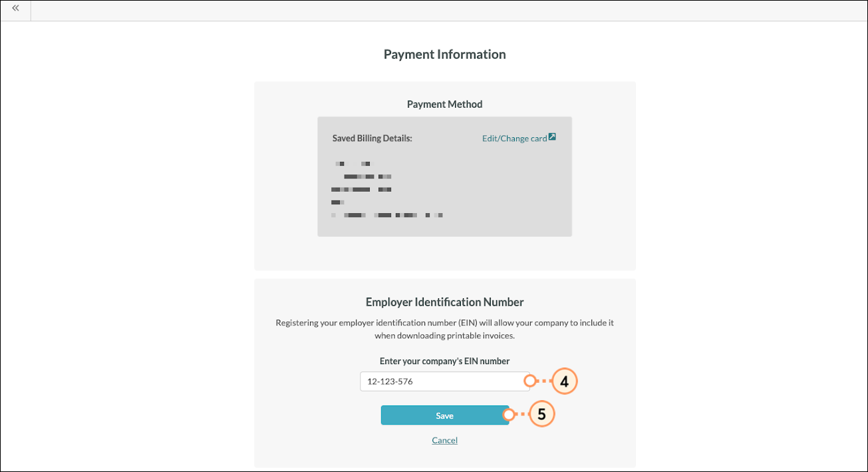This screenshot has width=868, height=472.
Task: Select the Saved Billing Details label
Action: tap(372, 138)
